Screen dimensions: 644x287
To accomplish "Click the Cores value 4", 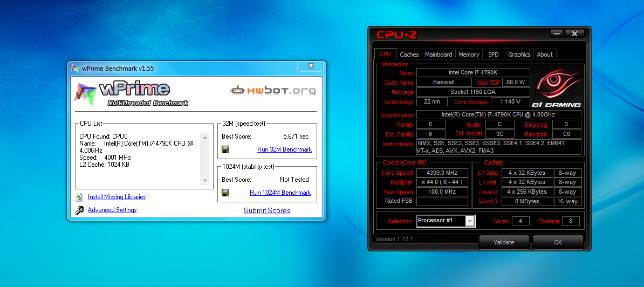I will [x=521, y=221].
